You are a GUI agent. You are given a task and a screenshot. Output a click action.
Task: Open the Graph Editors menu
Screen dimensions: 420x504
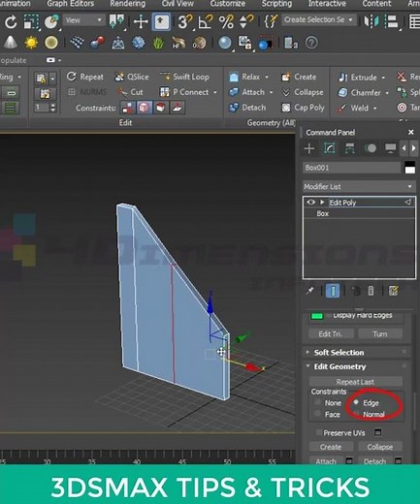click(71, 4)
